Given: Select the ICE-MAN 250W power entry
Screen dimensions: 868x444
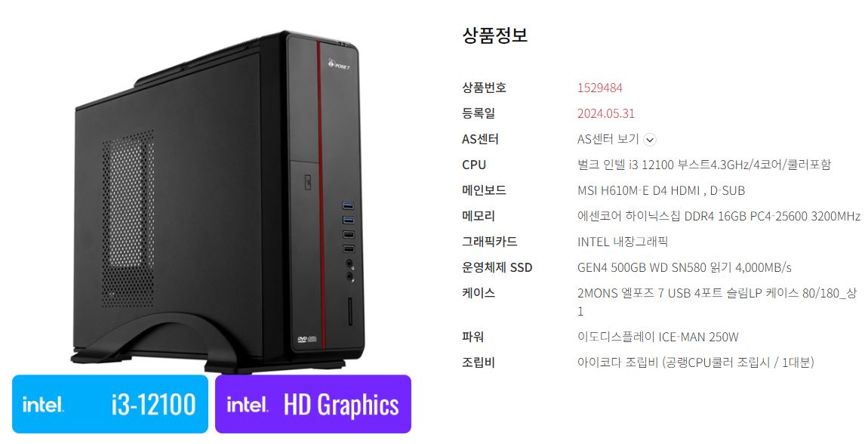Looking at the screenshot, I should pos(657,337).
